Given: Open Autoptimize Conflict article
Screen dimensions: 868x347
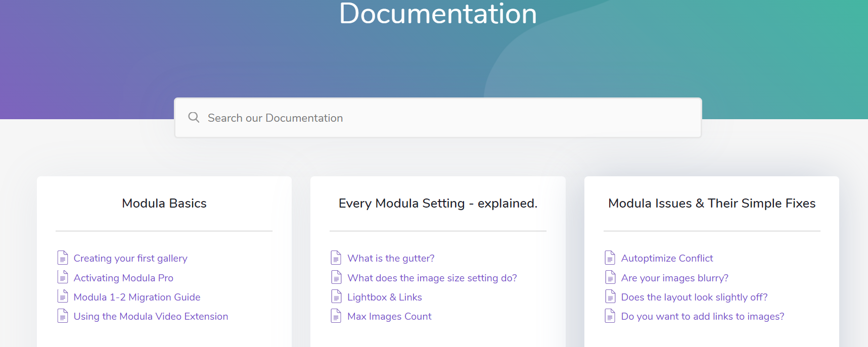Looking at the screenshot, I should 667,258.
